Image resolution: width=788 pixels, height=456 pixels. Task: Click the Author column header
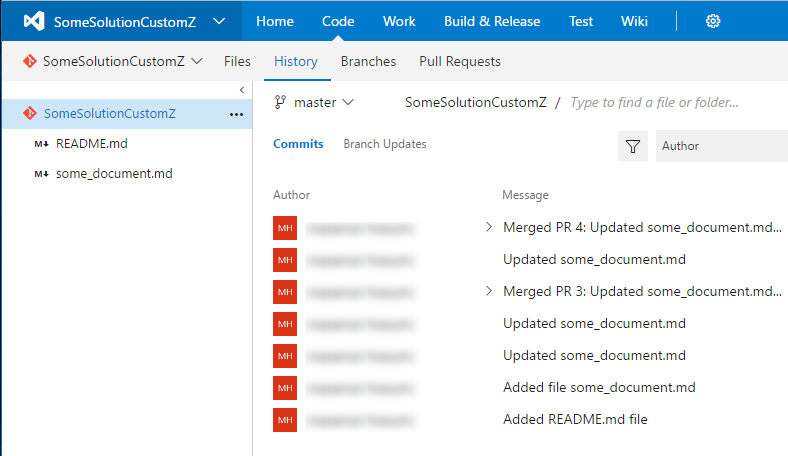point(291,195)
